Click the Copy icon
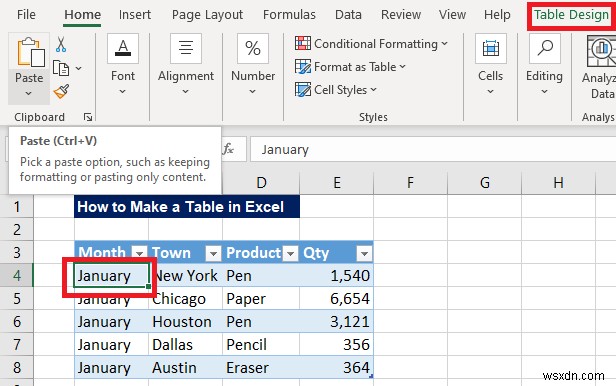This screenshot has width=616, height=386. (61, 68)
